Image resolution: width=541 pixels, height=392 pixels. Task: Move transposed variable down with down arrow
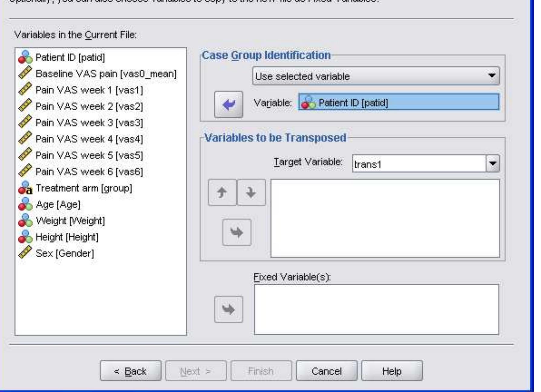click(x=251, y=193)
